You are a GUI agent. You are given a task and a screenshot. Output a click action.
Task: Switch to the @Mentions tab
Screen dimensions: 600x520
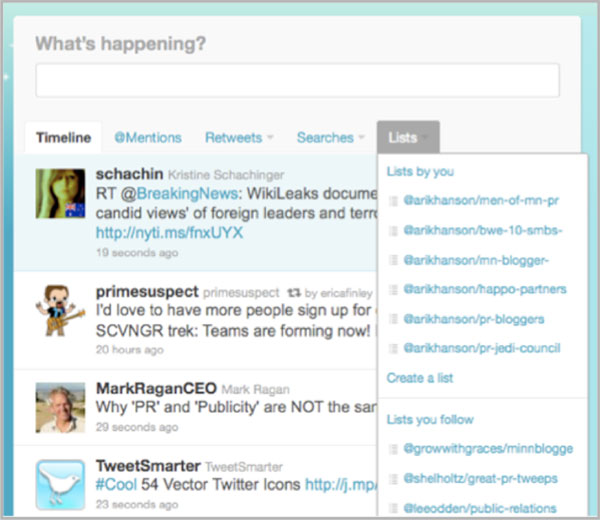(x=148, y=137)
